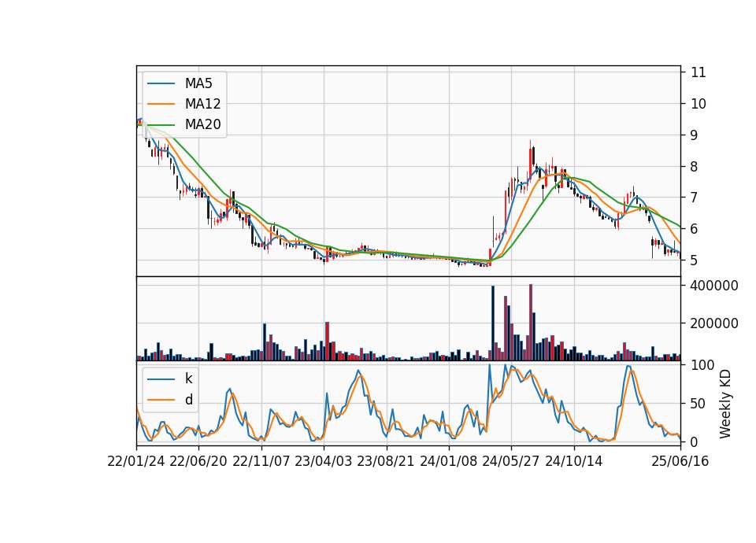Image resolution: width=756 pixels, height=543 pixels.
Task: Click the price axis value 8
Action: coord(695,167)
